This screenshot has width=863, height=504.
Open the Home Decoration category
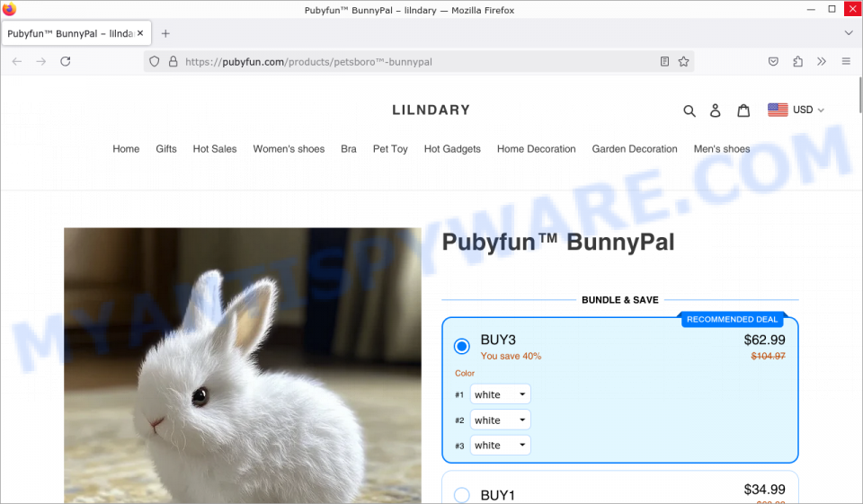tap(536, 149)
